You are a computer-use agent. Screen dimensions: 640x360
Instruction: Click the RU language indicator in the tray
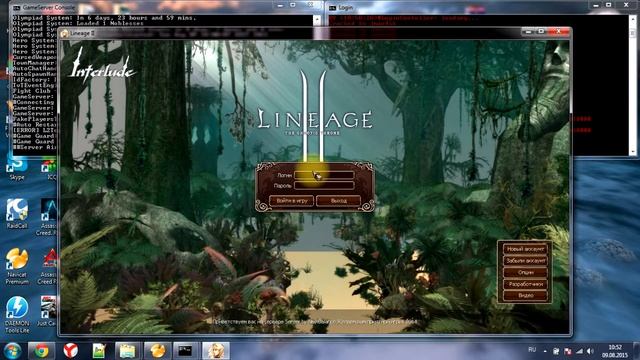(532, 350)
